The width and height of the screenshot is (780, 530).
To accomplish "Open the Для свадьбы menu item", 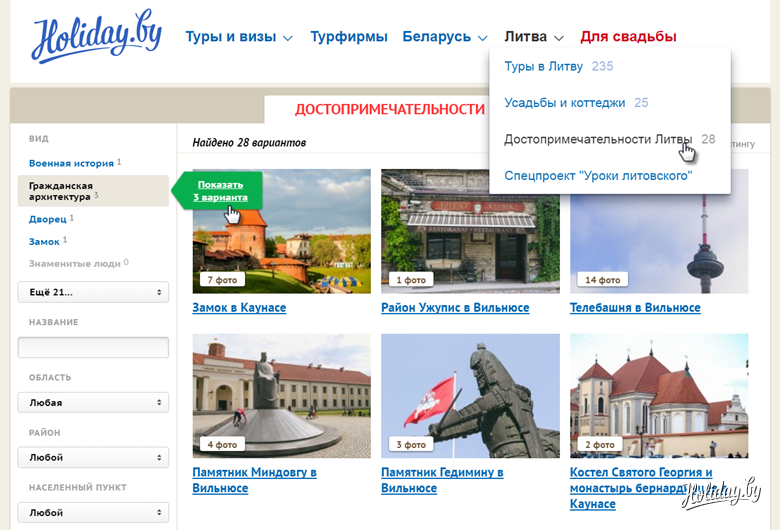I will [x=628, y=37].
